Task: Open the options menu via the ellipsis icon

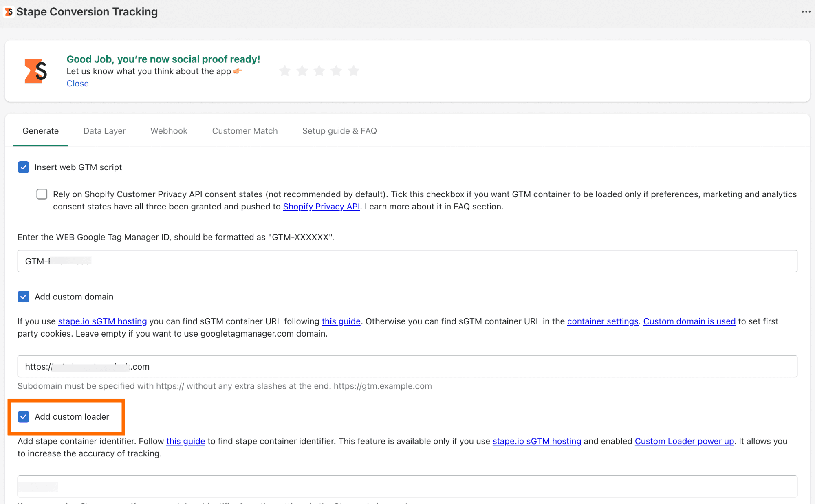Action: (806, 12)
